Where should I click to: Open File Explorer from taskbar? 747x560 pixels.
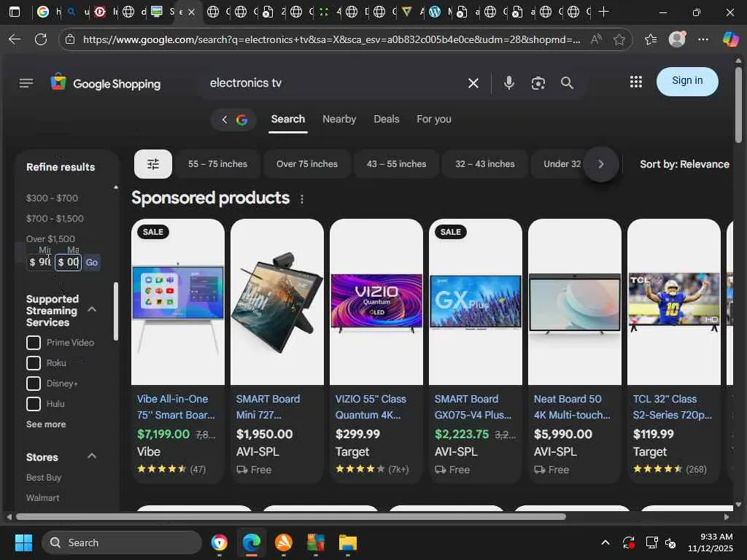coord(348,542)
